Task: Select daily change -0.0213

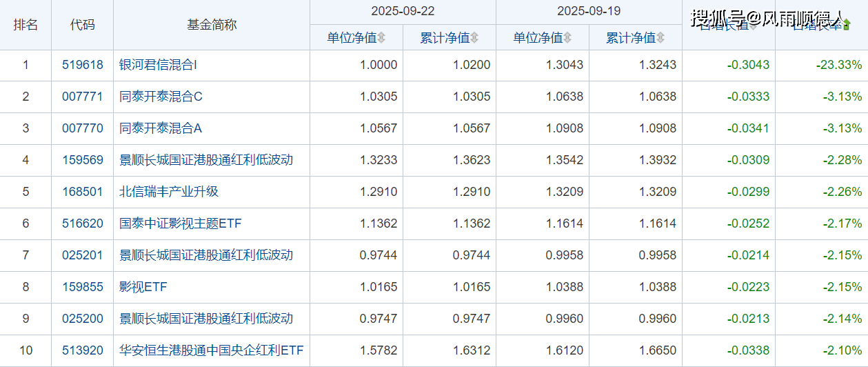Action: point(749,319)
